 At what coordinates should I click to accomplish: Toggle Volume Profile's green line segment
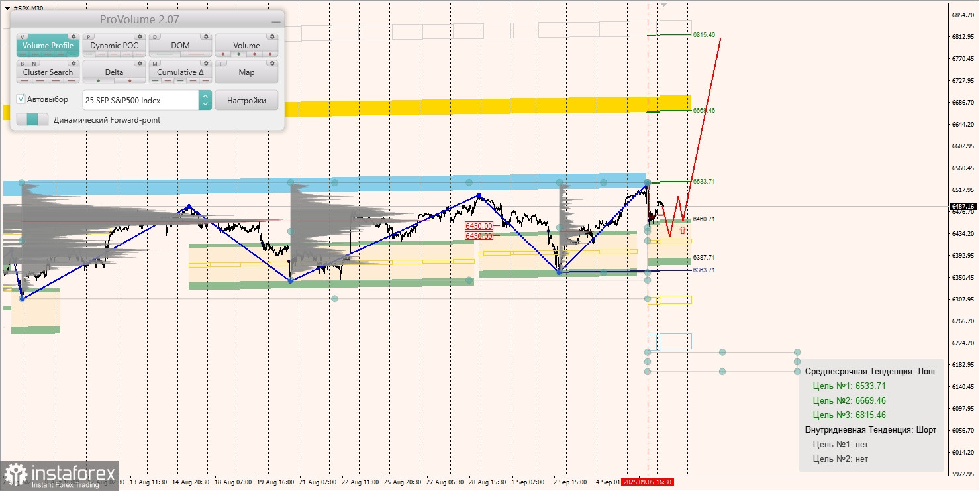73,54
